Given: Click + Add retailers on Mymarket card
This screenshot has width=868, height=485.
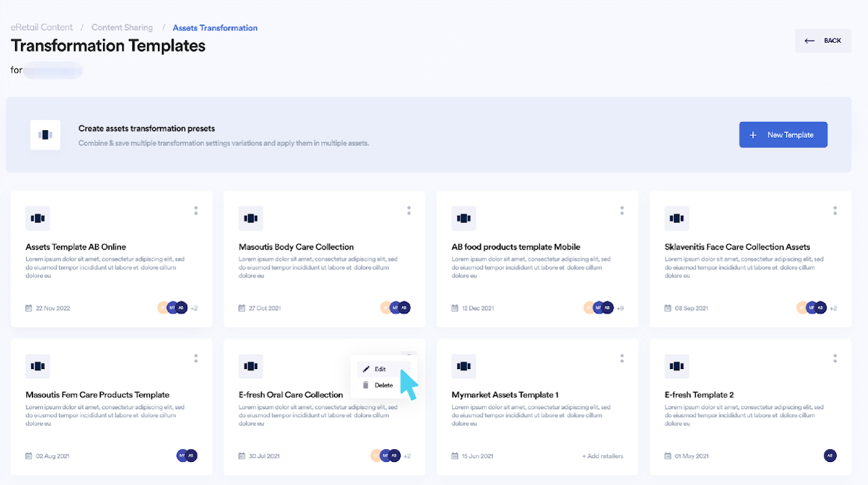Looking at the screenshot, I should [x=603, y=456].
